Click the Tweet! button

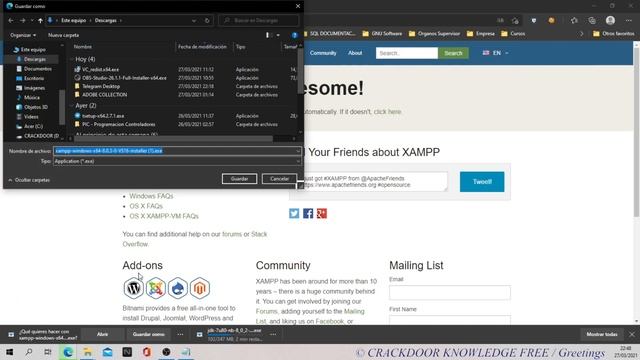pos(482,182)
